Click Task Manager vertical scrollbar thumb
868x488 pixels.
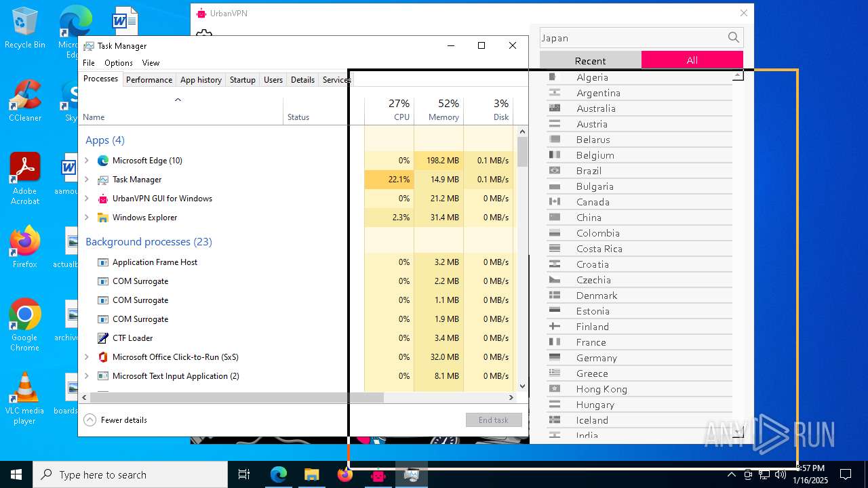point(522,152)
